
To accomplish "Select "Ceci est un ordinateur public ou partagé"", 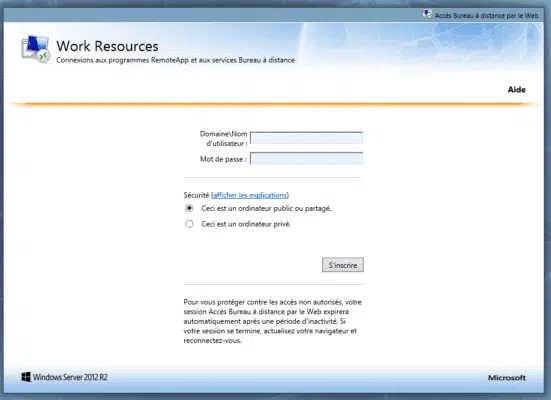I will [189, 208].
